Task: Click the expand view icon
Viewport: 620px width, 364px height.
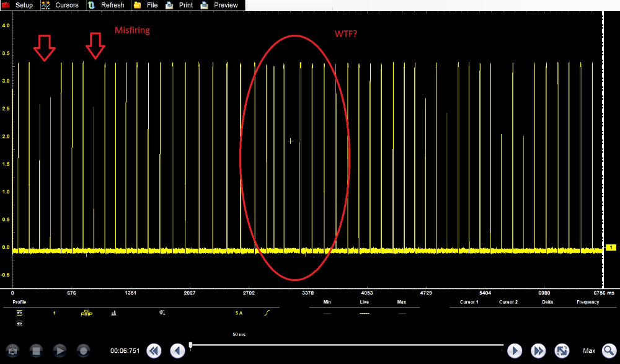Action: click(562, 351)
